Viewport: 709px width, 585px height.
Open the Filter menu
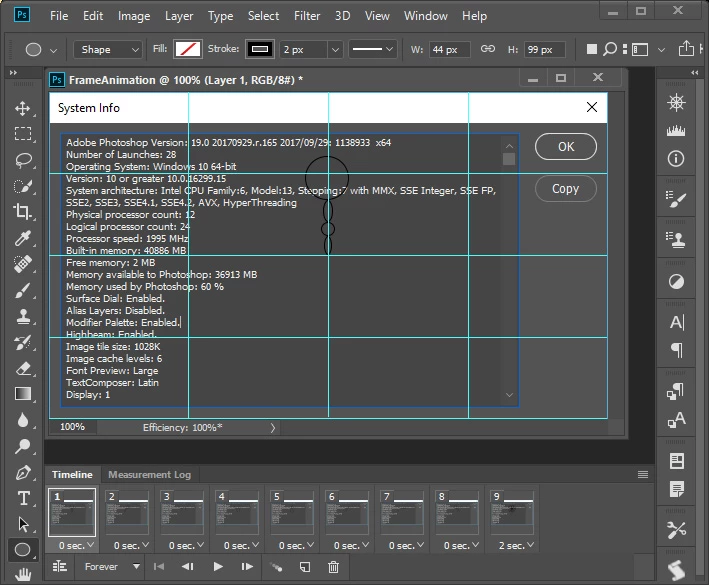307,16
